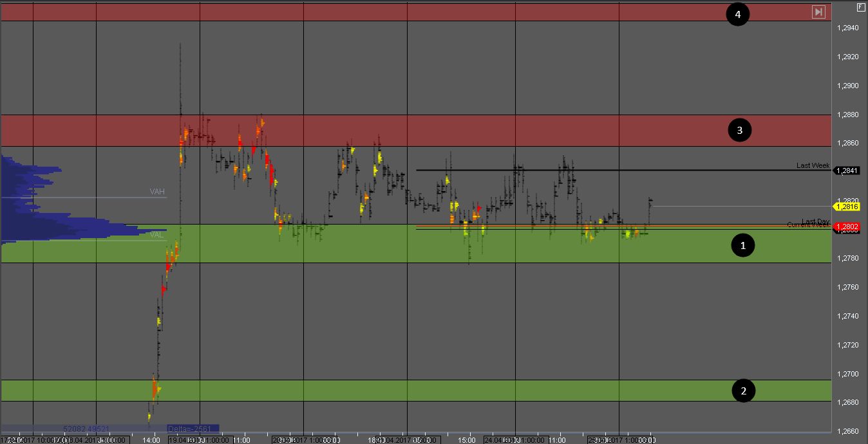Click the F button in top-right corner
Screen dimensions: 868x444
[x=861, y=6]
